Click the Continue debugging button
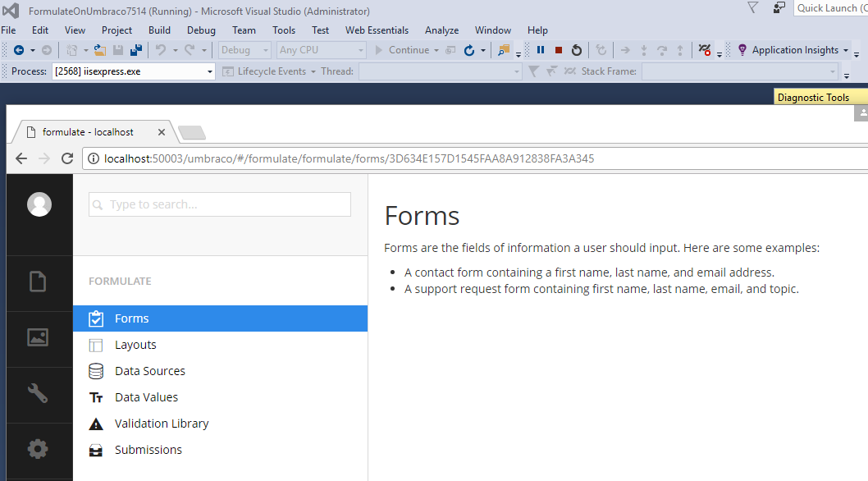Viewport: 868px width, 481px height. point(402,50)
